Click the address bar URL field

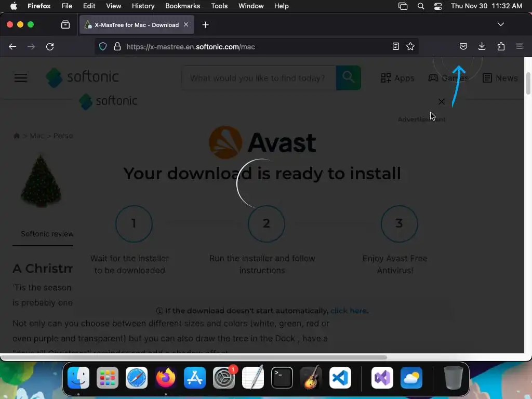[256, 47]
